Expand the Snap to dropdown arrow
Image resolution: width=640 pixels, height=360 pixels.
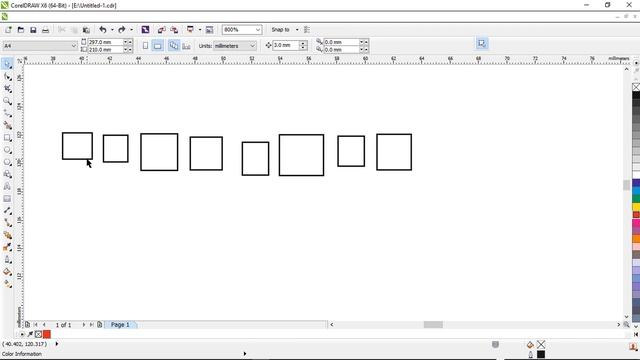tap(297, 30)
